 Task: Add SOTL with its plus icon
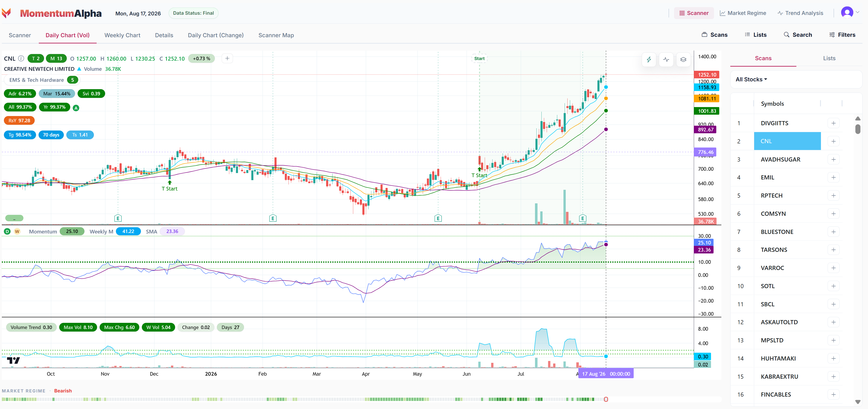[x=833, y=286]
